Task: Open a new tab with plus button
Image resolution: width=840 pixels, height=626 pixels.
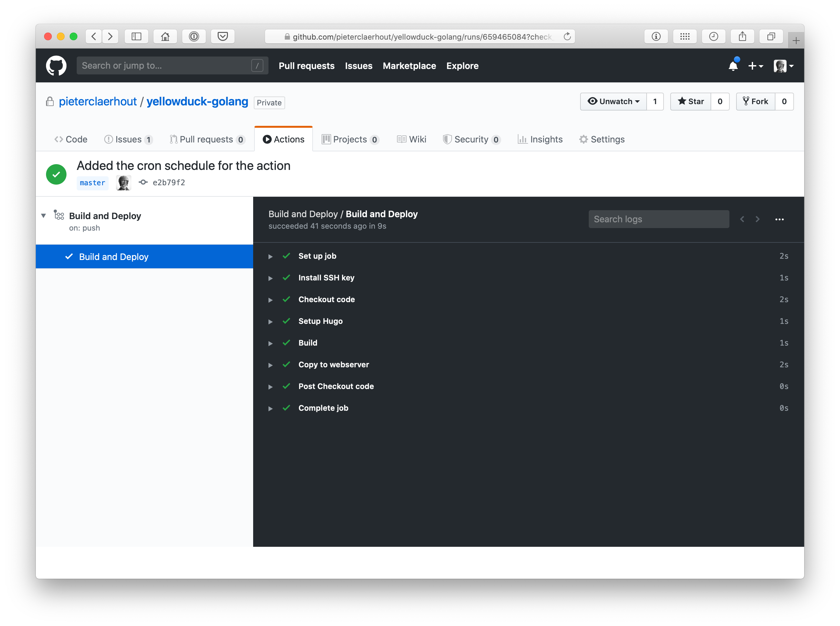Action: click(x=796, y=40)
